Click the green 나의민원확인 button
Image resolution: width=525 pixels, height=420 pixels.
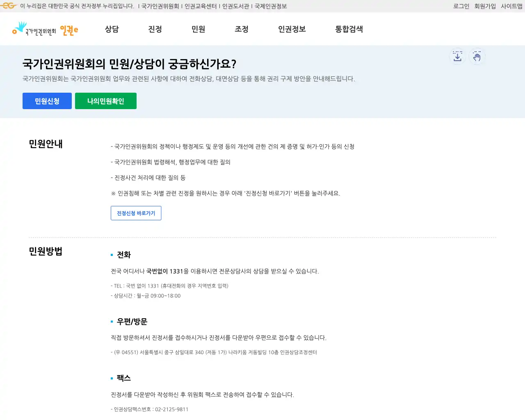pos(106,100)
